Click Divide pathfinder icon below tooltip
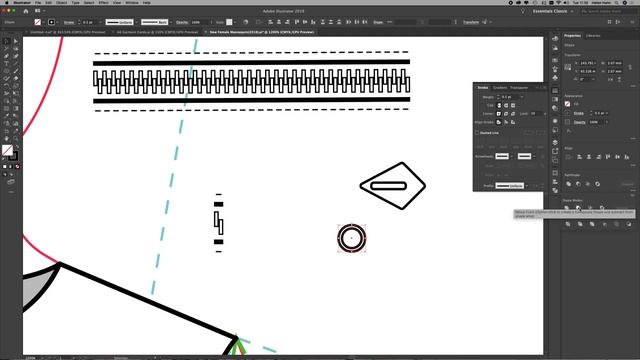640x360 pixels. pos(567,224)
